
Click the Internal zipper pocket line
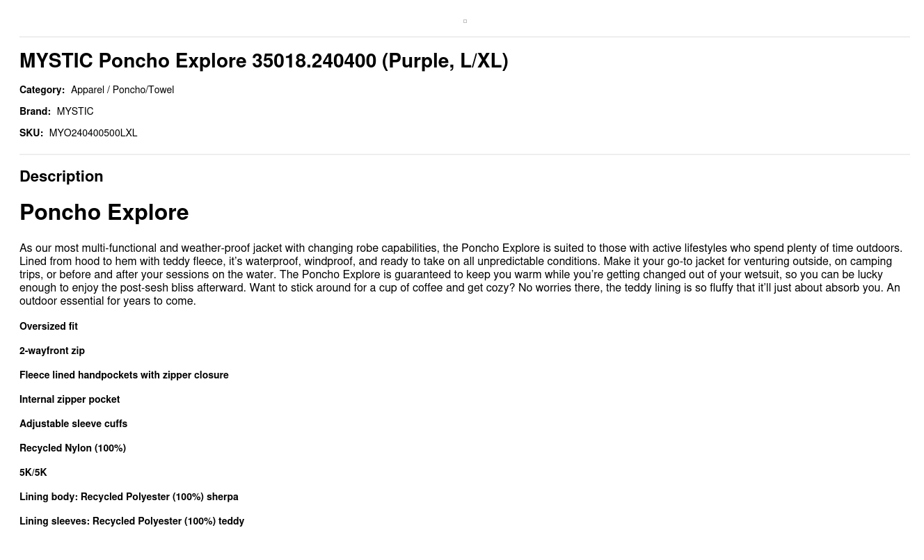(x=70, y=400)
